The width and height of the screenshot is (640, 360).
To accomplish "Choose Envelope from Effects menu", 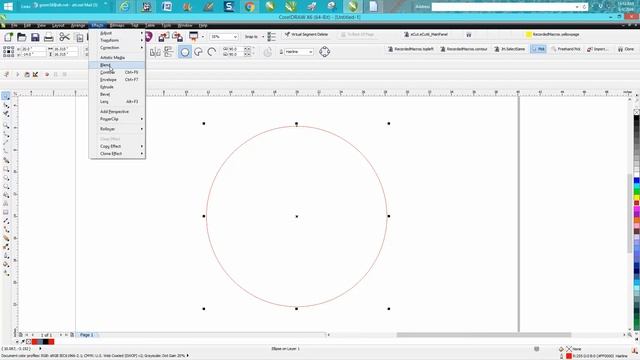I will click(x=117, y=80).
